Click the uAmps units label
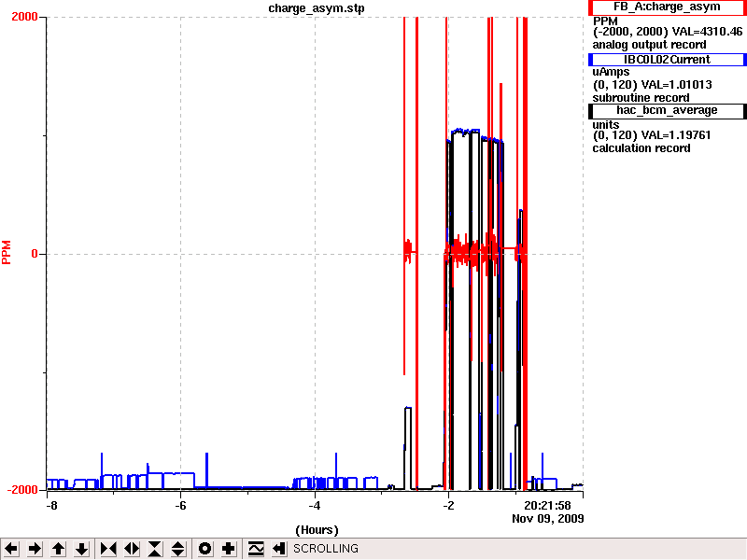747x560 pixels. coord(611,72)
